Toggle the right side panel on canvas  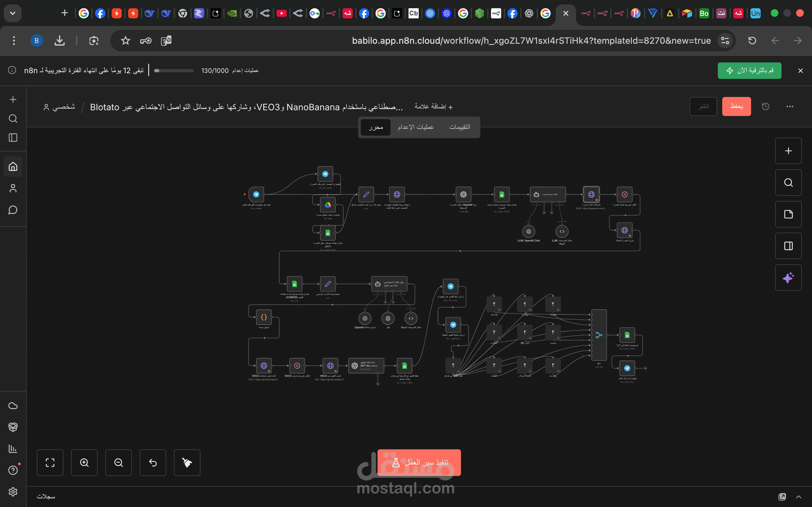coord(788,246)
